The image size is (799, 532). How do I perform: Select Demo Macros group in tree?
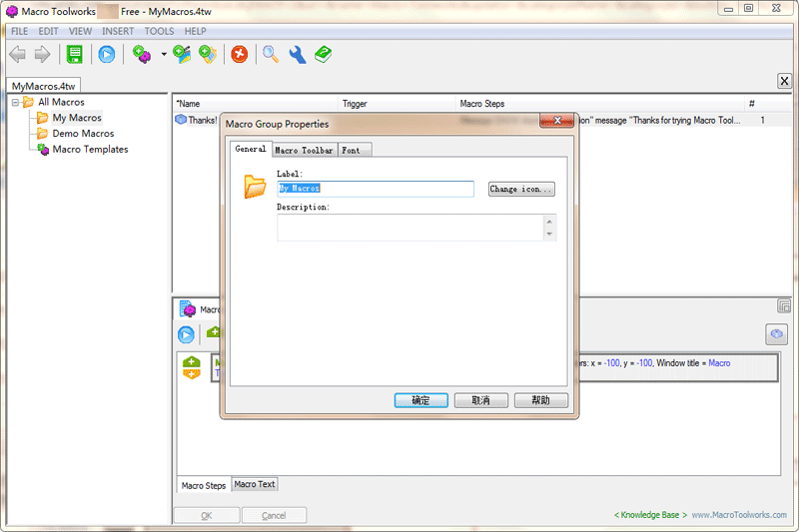click(x=83, y=134)
